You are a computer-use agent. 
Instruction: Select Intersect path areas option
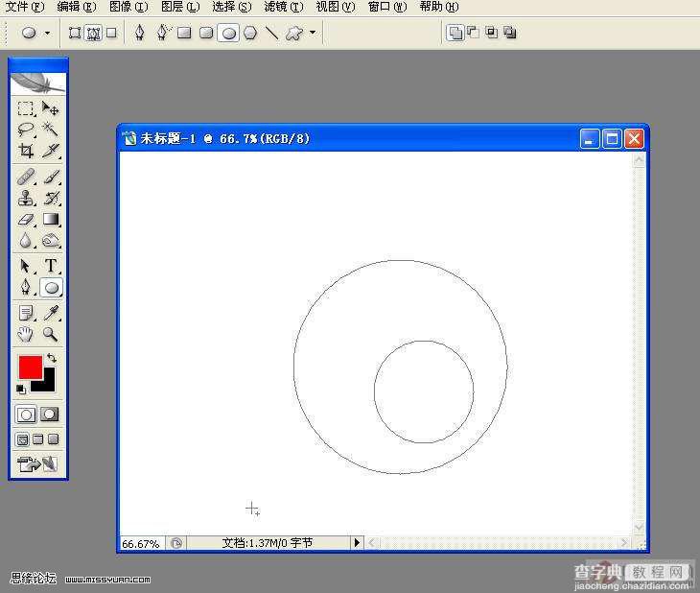492,33
